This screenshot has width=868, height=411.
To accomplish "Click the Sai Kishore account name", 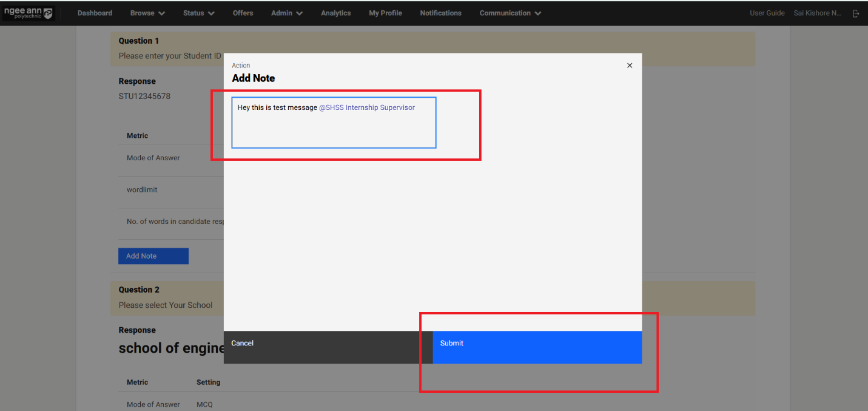I will click(x=817, y=13).
